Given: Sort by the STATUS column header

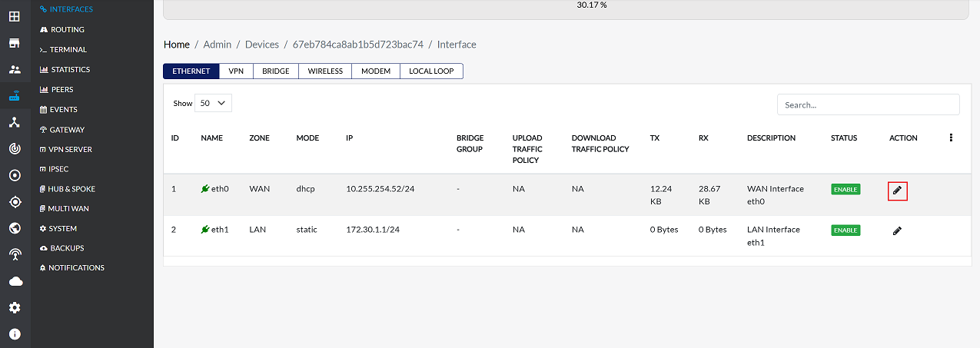Looking at the screenshot, I should coord(844,138).
